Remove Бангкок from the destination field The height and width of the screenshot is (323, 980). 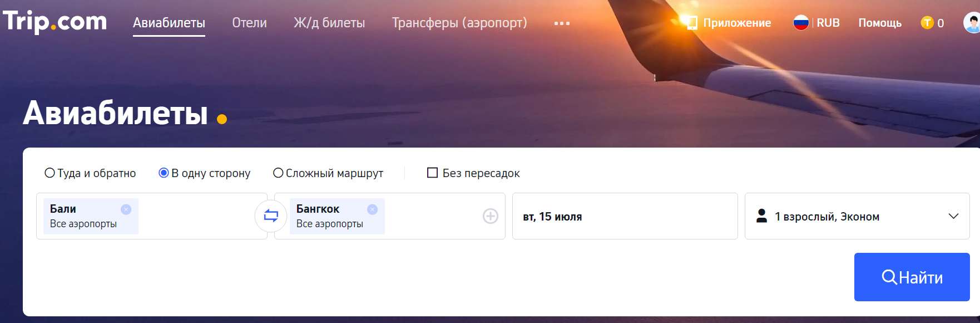[373, 209]
